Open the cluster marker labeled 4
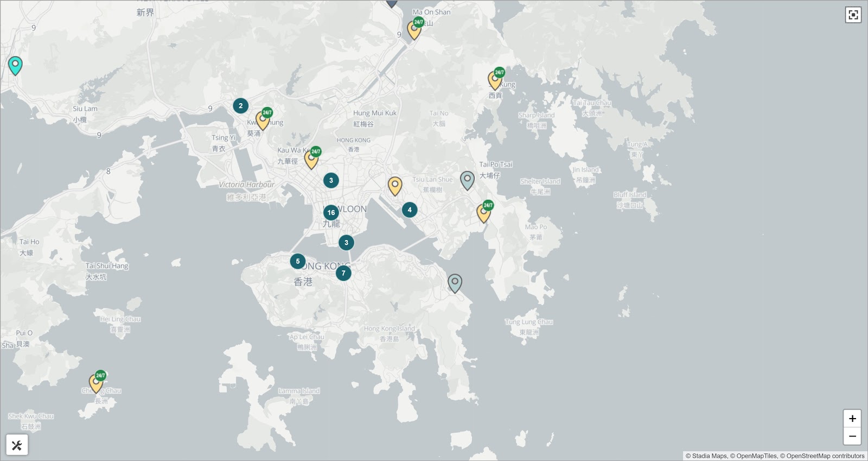The image size is (868, 461). (410, 210)
